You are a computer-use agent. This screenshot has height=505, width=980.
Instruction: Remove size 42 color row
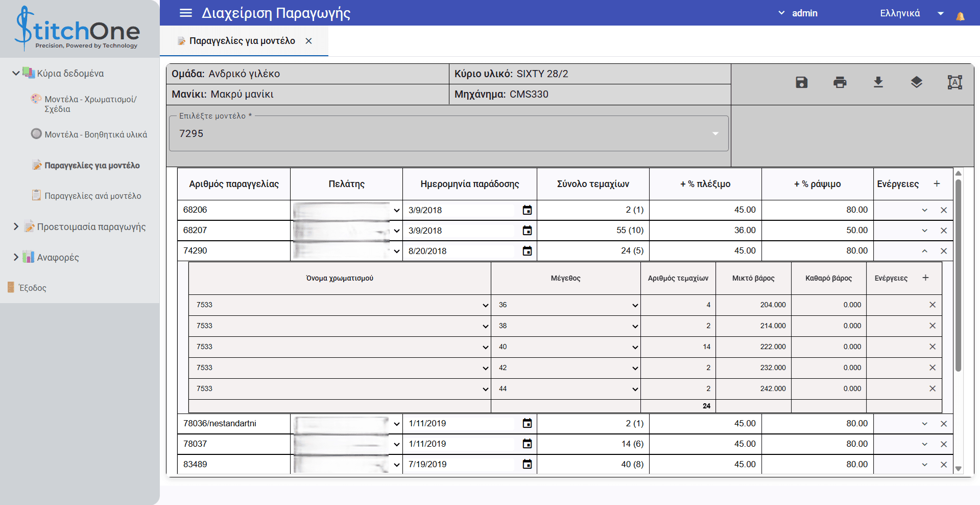[x=933, y=368]
